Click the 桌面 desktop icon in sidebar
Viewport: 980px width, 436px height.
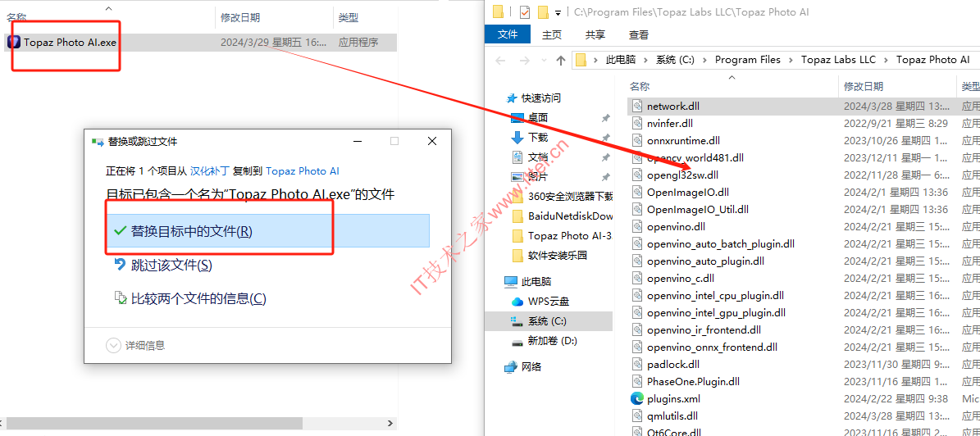(x=517, y=117)
